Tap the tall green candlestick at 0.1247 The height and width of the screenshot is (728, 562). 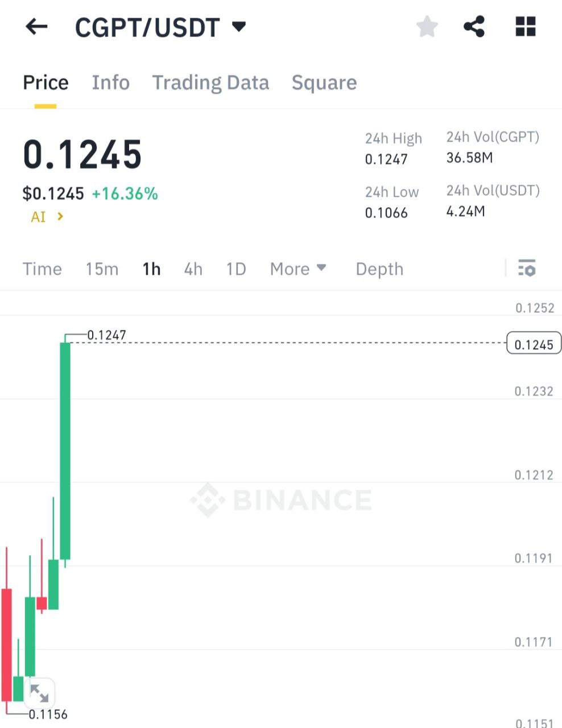tap(65, 450)
